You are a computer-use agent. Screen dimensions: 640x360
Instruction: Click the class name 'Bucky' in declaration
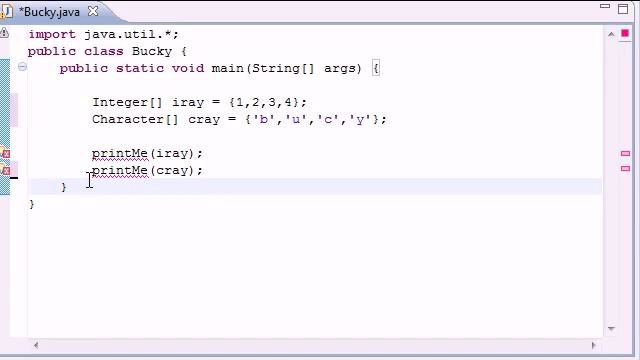pyautogui.click(x=152, y=51)
